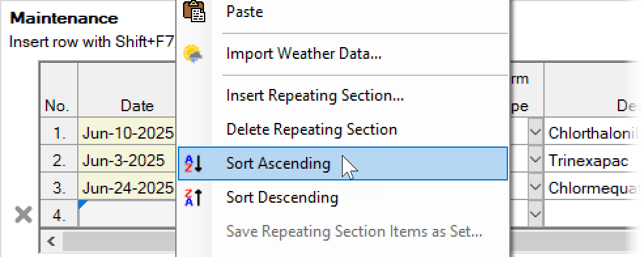The image size is (644, 257).
Task: Click the Sort Descending Z-A icon
Action: coord(194,197)
